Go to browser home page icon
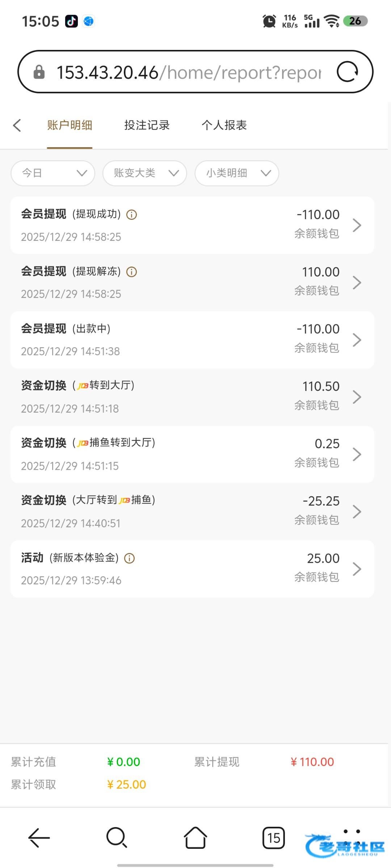 pos(195,838)
